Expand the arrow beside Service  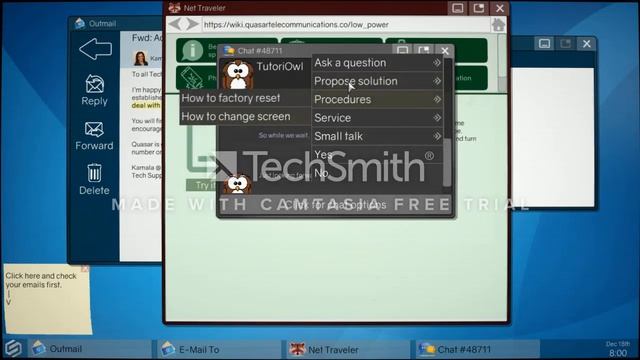(x=437, y=118)
